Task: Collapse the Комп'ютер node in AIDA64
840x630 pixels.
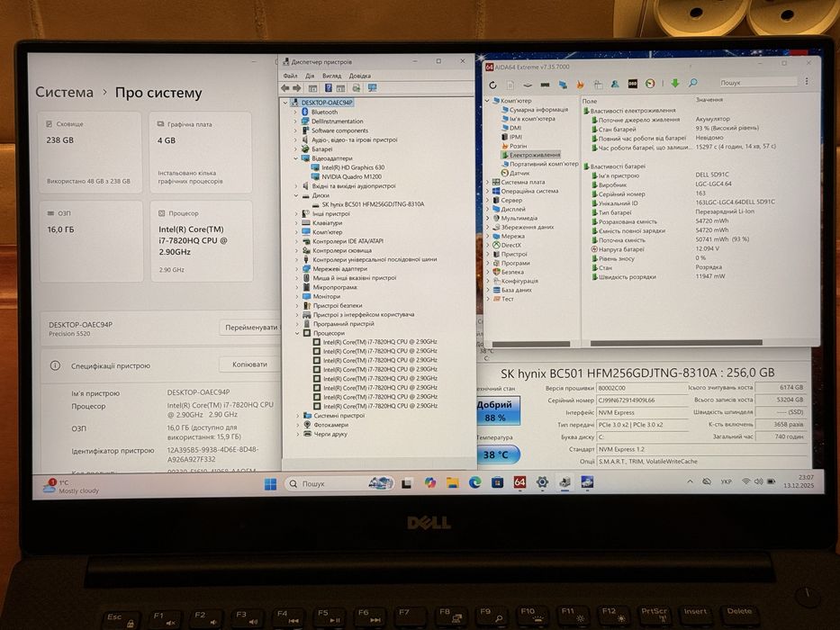Action: coord(487,101)
